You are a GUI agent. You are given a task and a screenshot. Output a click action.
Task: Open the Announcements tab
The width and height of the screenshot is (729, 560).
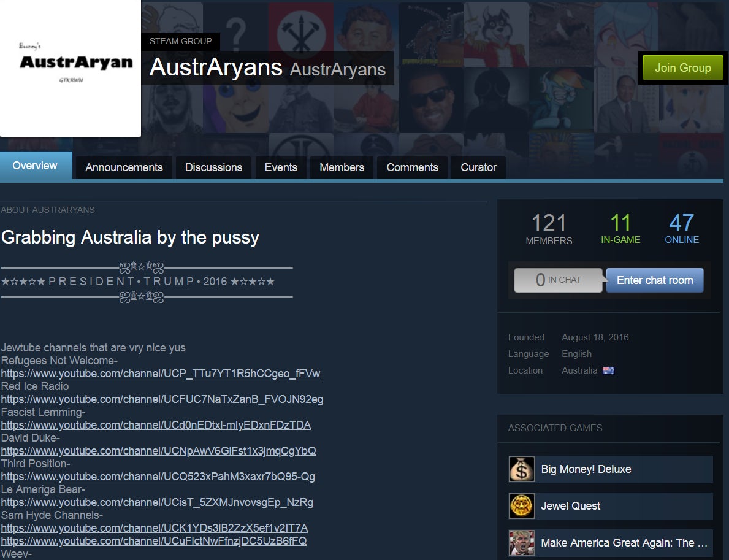pos(124,167)
